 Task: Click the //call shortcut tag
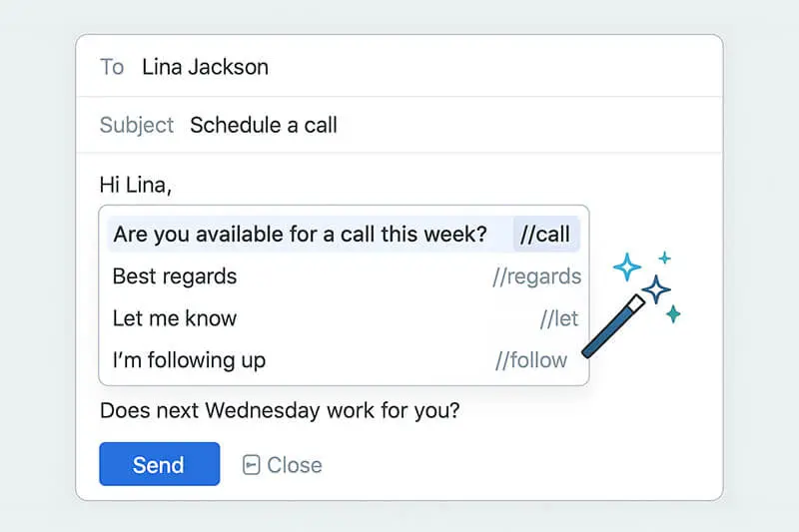point(545,235)
